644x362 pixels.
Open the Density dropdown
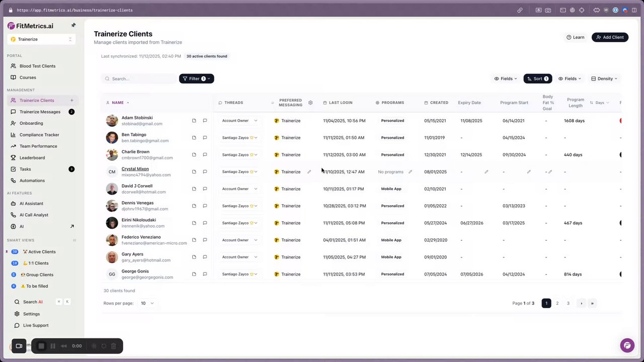point(604,78)
